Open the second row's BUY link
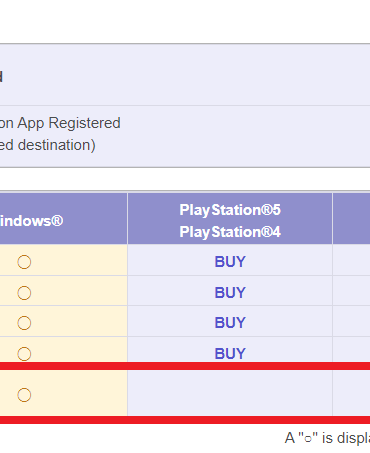 coord(230,293)
